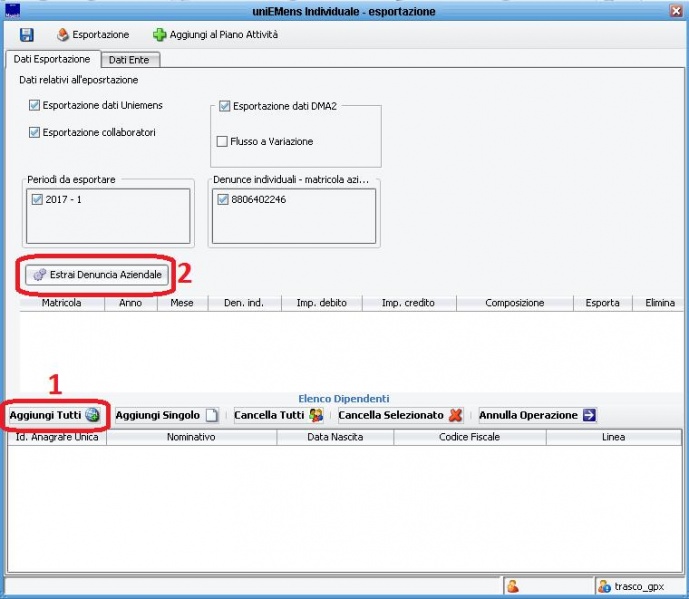The height and width of the screenshot is (599, 689).
Task: Click the Cancella Selezionato label
Action: pos(391,415)
